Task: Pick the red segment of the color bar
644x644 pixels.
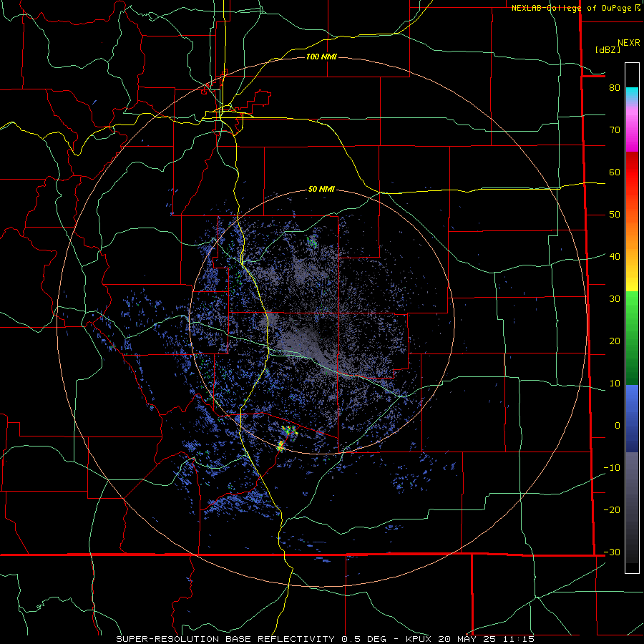Action: (632, 172)
